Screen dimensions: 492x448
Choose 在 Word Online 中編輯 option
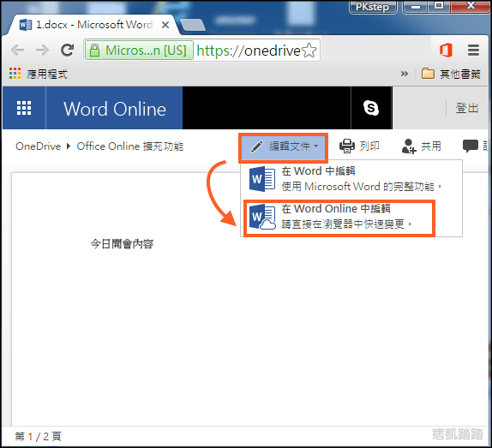coord(339,218)
